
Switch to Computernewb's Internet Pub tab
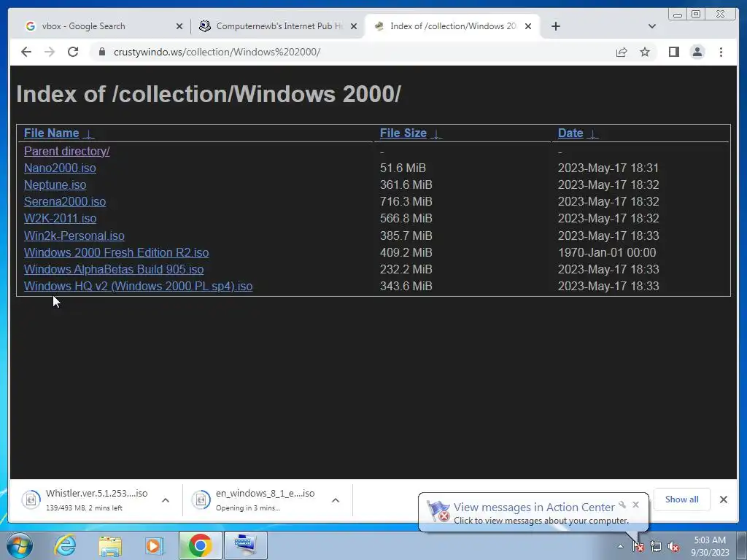click(x=279, y=26)
